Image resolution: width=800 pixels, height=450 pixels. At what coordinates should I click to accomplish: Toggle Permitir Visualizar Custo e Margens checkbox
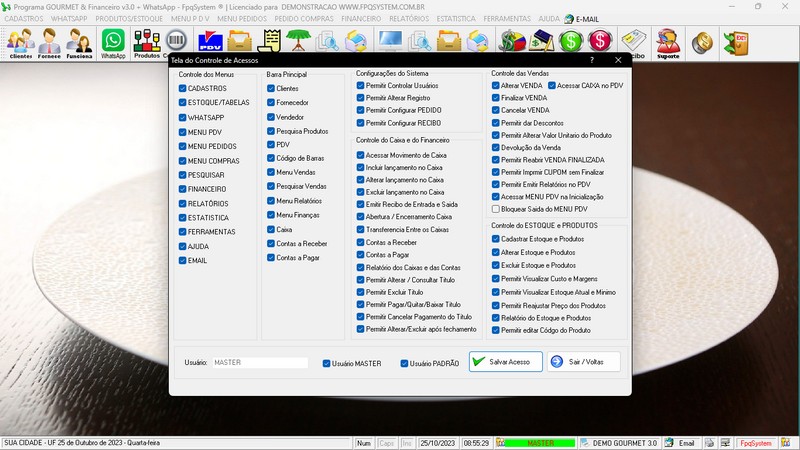tap(495, 279)
